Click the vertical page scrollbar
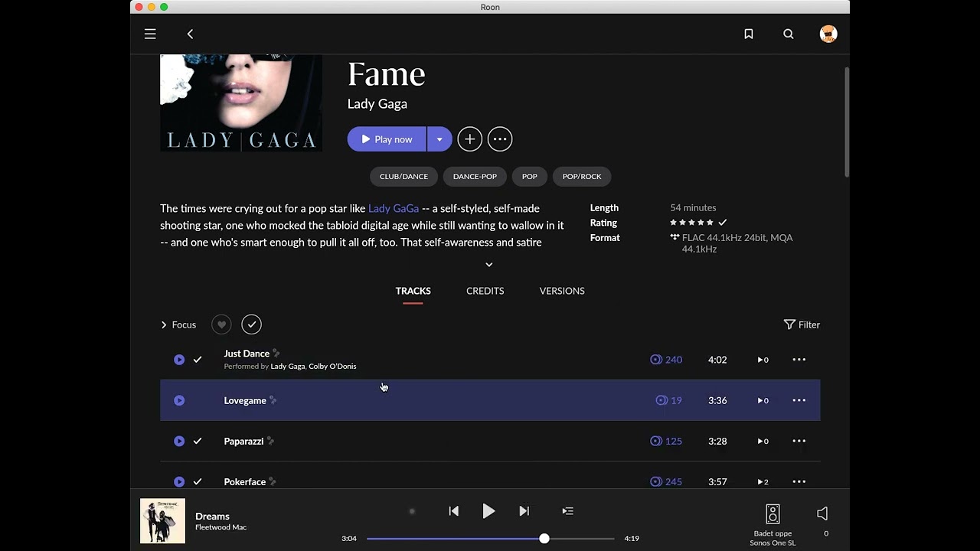 [x=847, y=122]
